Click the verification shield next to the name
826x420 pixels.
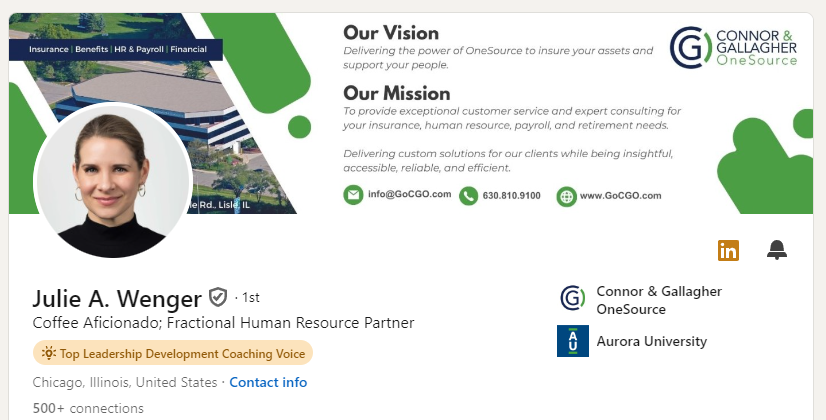(x=218, y=297)
